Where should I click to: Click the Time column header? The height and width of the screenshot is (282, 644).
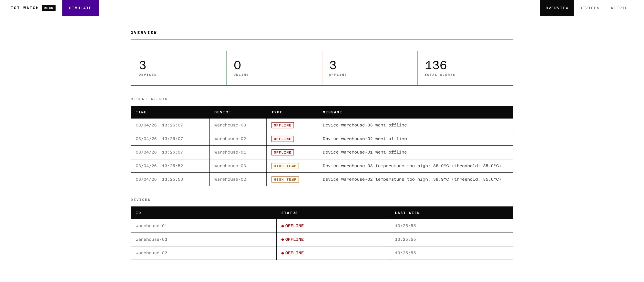[141, 112]
